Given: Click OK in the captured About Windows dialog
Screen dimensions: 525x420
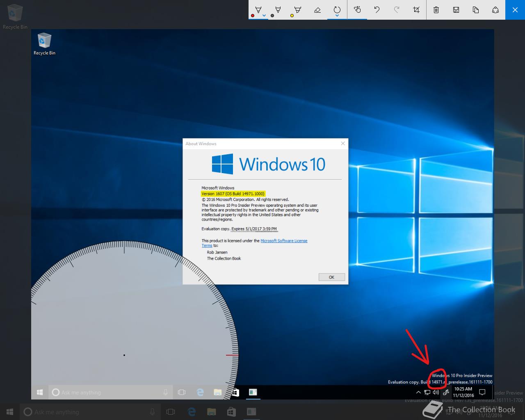Looking at the screenshot, I should [x=331, y=277].
